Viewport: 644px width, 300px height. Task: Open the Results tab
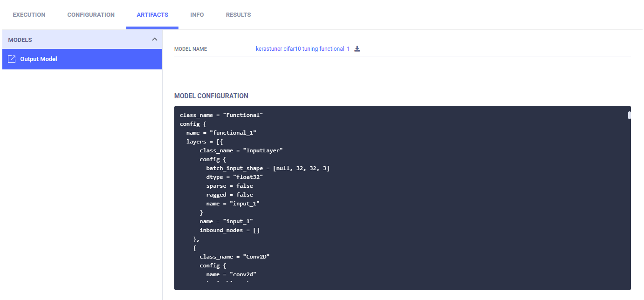(x=239, y=15)
